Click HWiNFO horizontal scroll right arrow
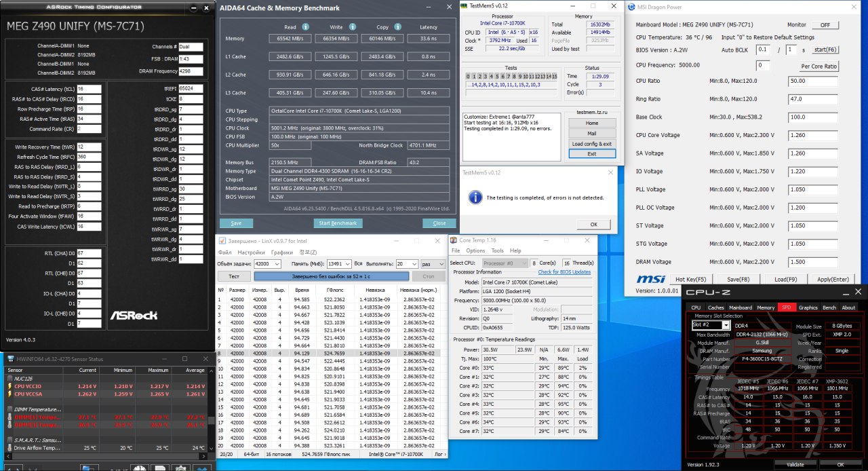 click(x=204, y=457)
